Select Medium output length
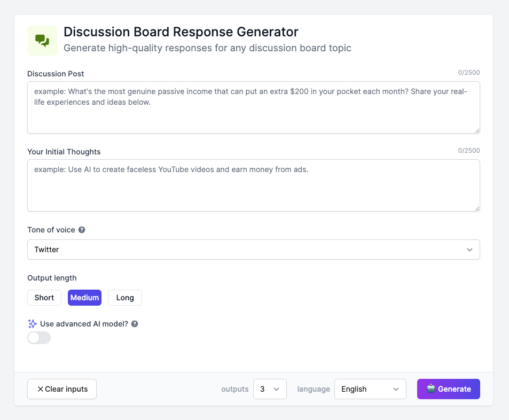The height and width of the screenshot is (420, 509). (85, 298)
